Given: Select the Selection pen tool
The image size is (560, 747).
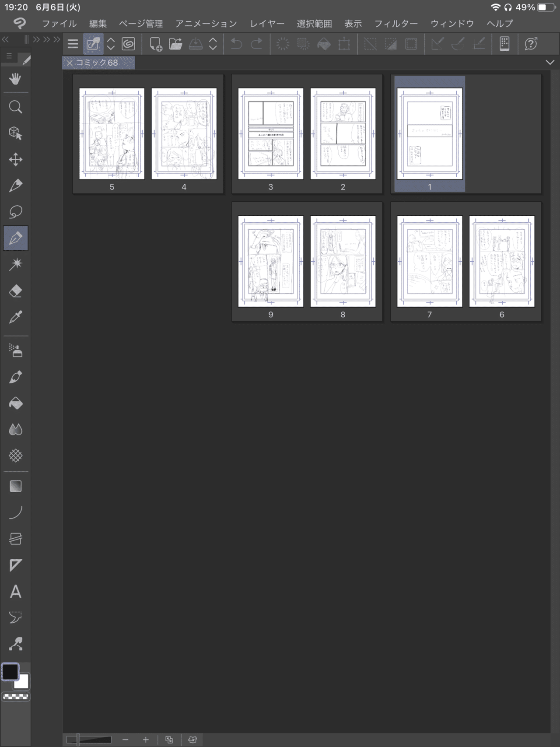Looking at the screenshot, I should click(x=15, y=186).
